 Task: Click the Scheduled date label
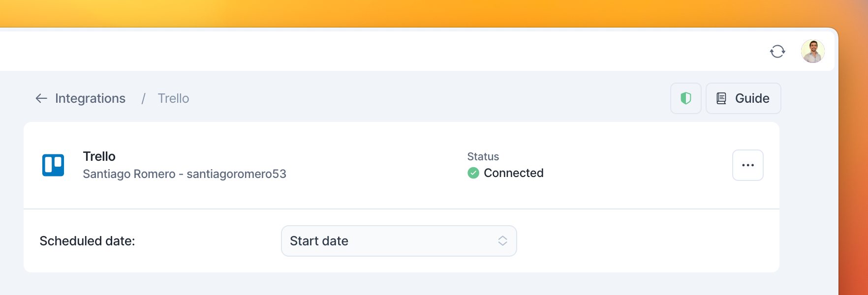[x=87, y=241]
